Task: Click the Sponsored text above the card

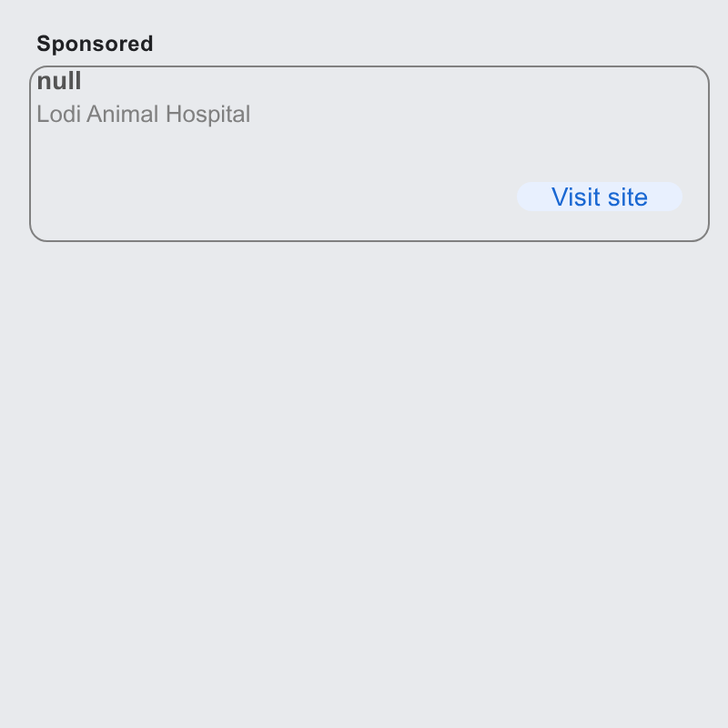Action: click(95, 44)
